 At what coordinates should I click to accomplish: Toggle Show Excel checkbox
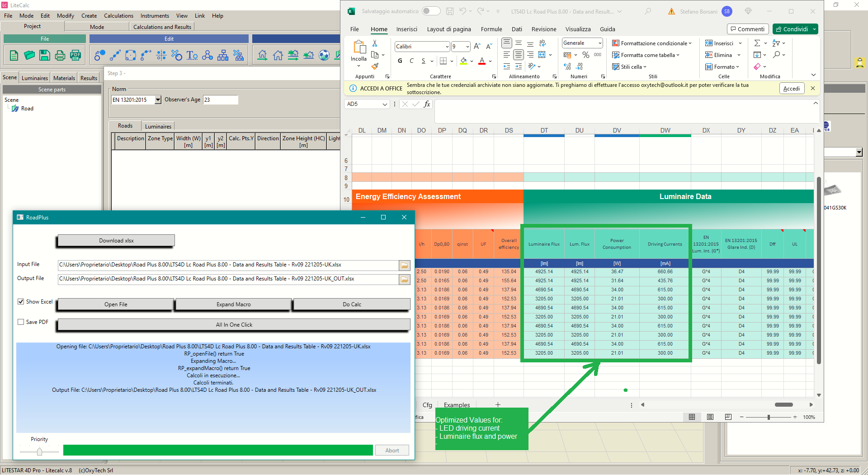pyautogui.click(x=21, y=302)
